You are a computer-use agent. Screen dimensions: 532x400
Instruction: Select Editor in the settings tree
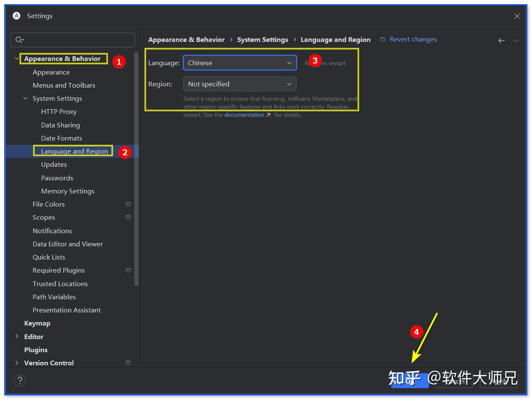click(x=34, y=337)
